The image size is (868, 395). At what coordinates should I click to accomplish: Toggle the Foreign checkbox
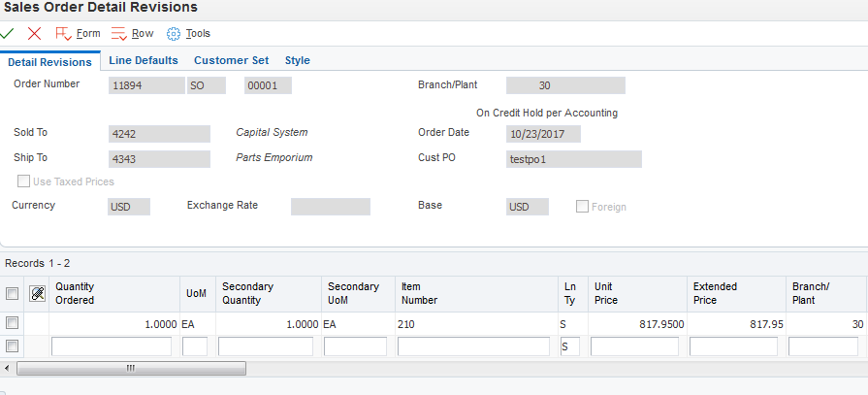point(582,207)
